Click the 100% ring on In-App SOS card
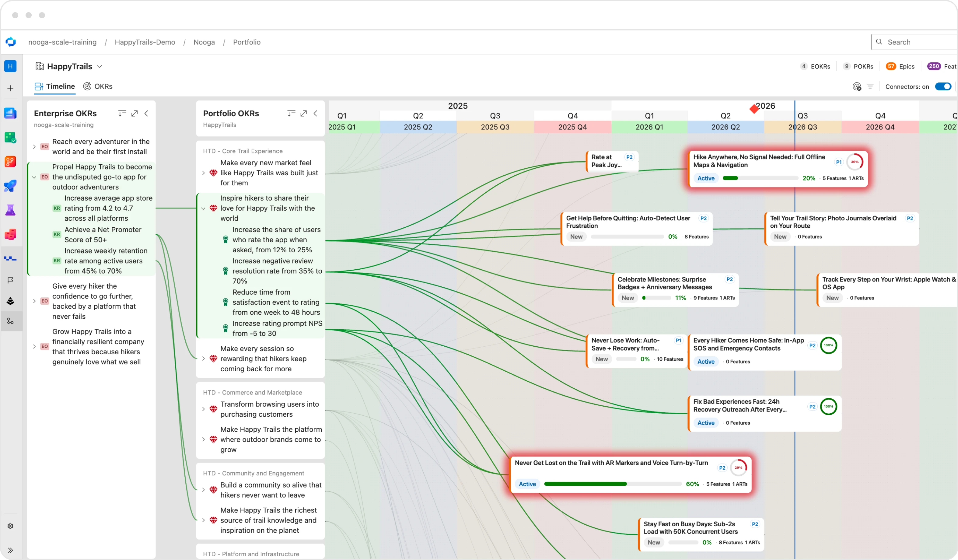The width and height of the screenshot is (958, 560). tap(829, 345)
